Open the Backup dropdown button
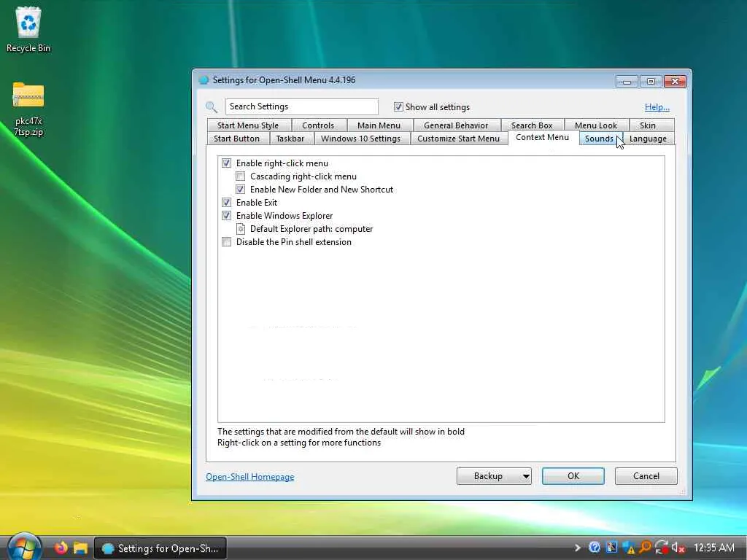 pos(494,476)
